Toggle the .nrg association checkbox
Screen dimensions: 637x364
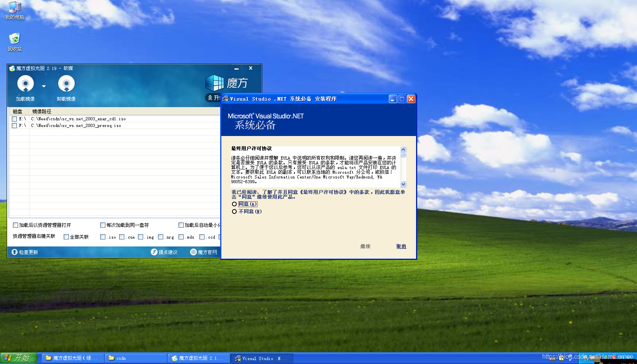(x=160, y=237)
